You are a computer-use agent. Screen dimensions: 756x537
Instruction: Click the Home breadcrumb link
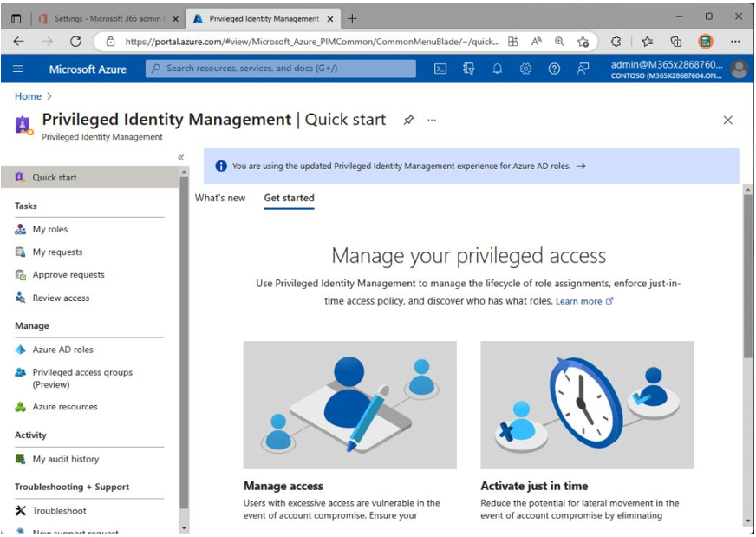tap(28, 96)
